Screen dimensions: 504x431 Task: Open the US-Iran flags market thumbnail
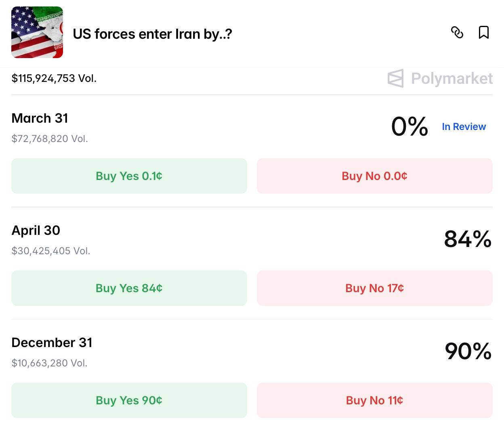pyautogui.click(x=37, y=32)
